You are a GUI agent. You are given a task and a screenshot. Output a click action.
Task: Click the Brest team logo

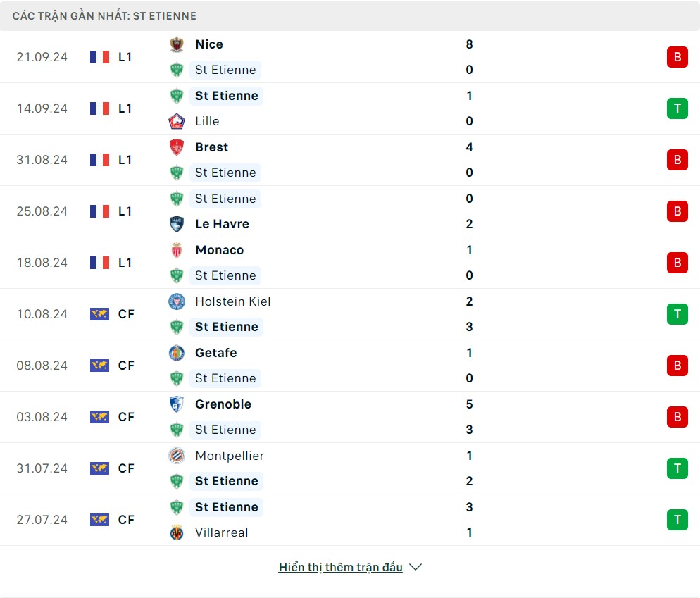tap(176, 147)
